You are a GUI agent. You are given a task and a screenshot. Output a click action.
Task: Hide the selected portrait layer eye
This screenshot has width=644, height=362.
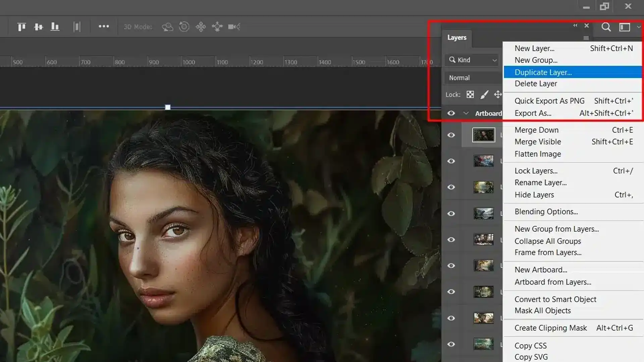451,135
